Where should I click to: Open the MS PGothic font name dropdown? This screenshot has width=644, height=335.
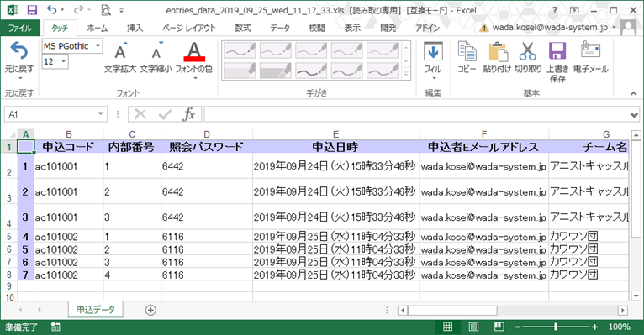point(98,46)
